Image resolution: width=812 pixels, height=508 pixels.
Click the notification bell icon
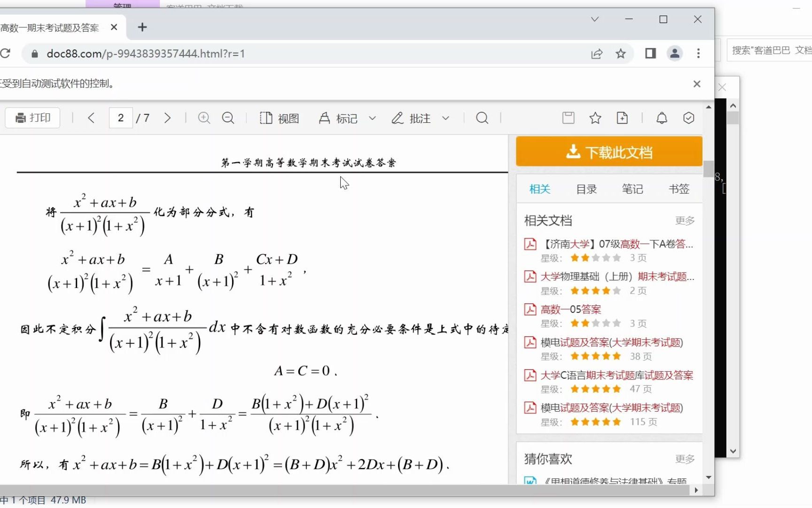pyautogui.click(x=662, y=118)
